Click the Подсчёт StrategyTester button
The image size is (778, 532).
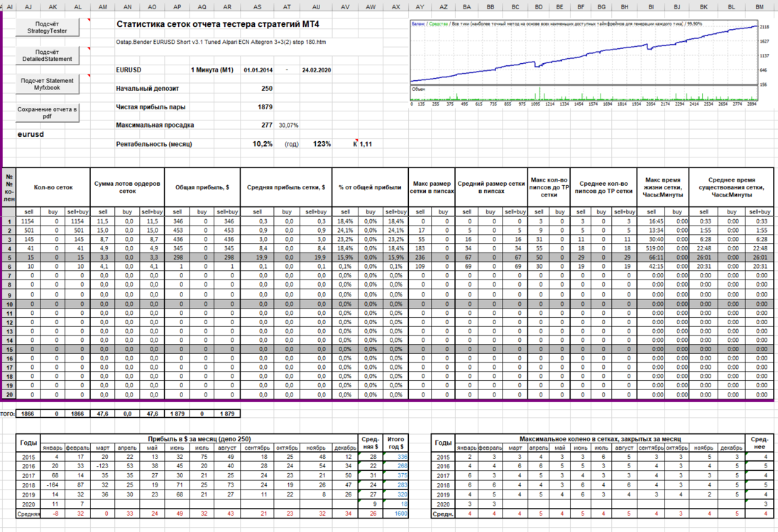[47, 27]
